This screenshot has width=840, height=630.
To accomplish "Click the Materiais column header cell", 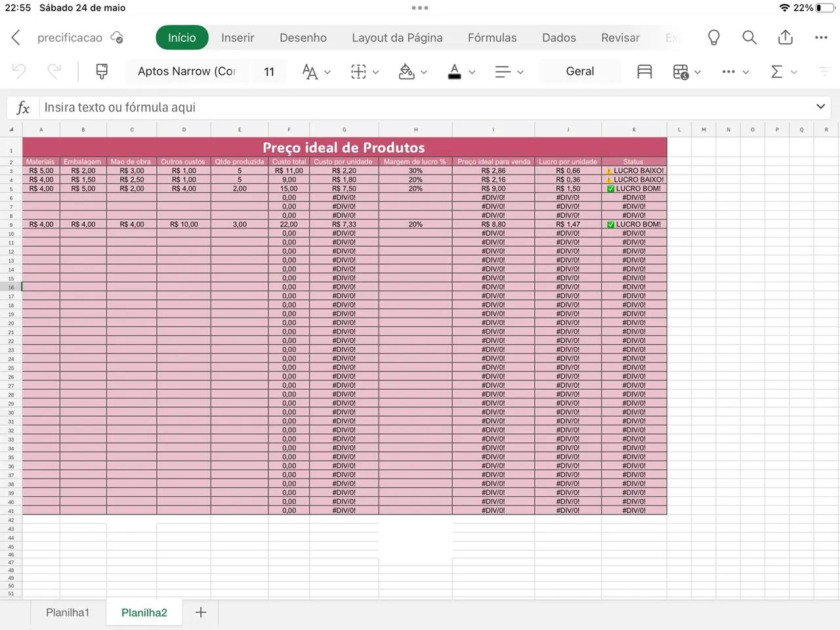I will [x=41, y=161].
